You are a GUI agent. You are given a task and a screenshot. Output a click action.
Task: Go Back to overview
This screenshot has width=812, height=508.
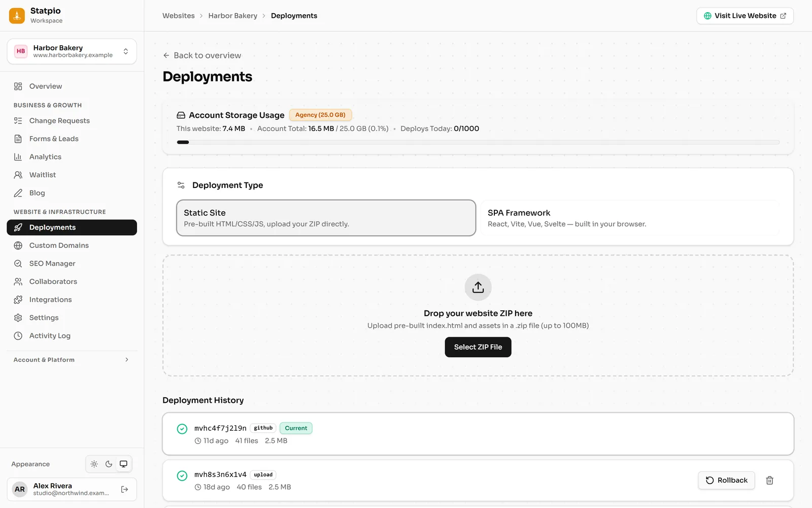[202, 55]
